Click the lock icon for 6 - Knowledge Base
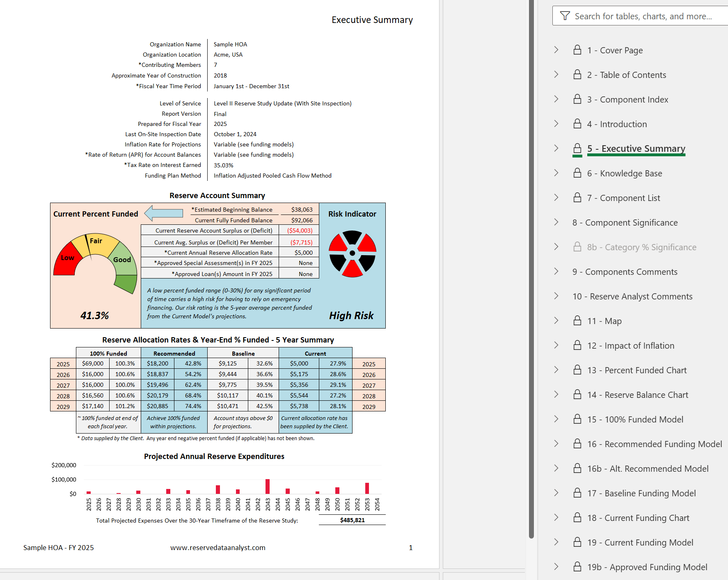 point(577,173)
